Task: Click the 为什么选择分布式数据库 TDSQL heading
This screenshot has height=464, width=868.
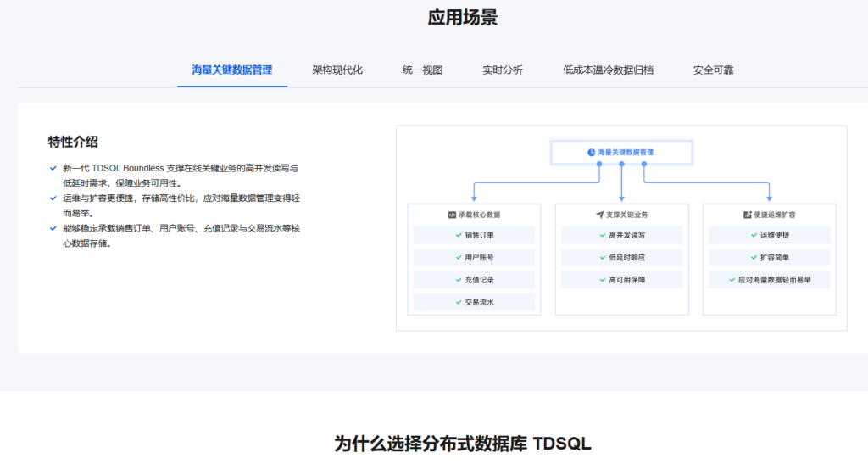Action: coord(463,444)
